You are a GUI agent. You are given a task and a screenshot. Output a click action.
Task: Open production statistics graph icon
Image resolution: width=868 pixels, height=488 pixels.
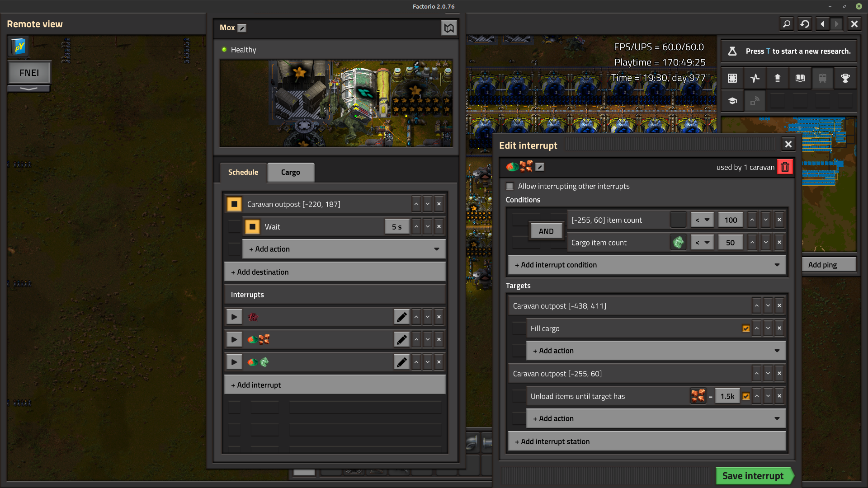755,78
